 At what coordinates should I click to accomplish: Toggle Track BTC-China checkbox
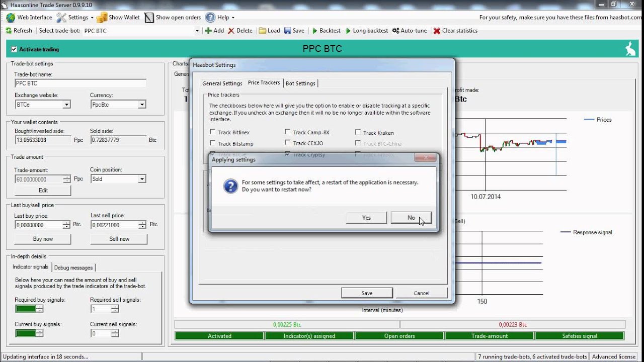pyautogui.click(x=358, y=143)
